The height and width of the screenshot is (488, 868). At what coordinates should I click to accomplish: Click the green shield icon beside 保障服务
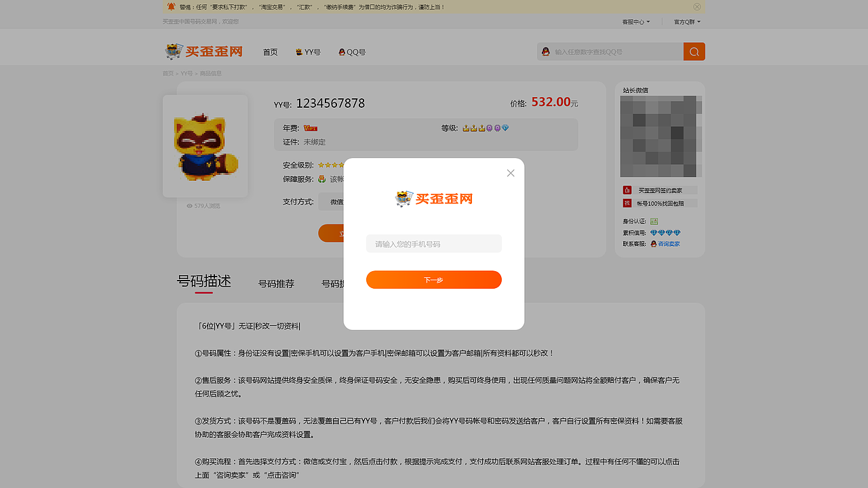pyautogui.click(x=322, y=179)
